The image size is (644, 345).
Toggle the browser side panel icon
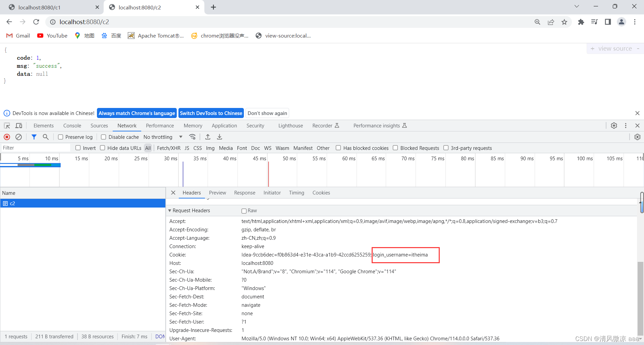pos(608,22)
